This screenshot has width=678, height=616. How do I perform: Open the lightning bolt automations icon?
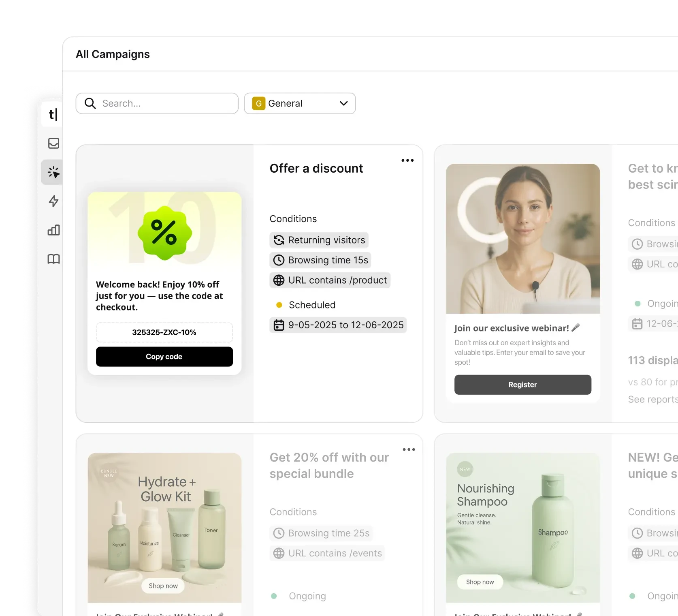[53, 201]
